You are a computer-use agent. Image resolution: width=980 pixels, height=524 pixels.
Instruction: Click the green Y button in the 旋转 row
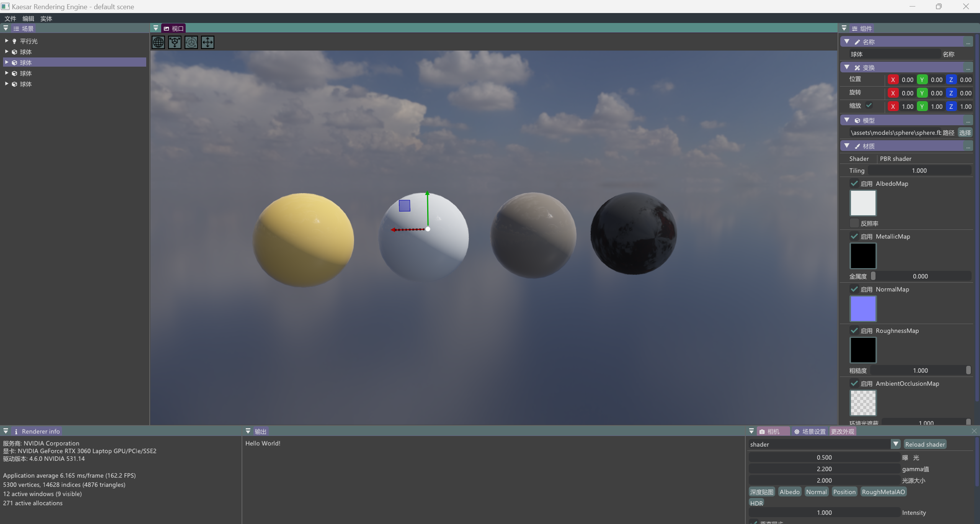[922, 93]
